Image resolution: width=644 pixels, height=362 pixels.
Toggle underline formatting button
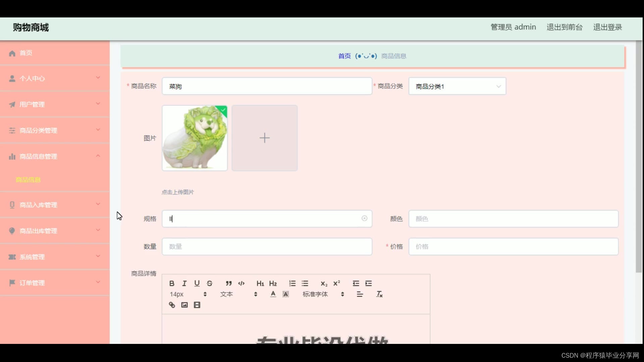197,284
